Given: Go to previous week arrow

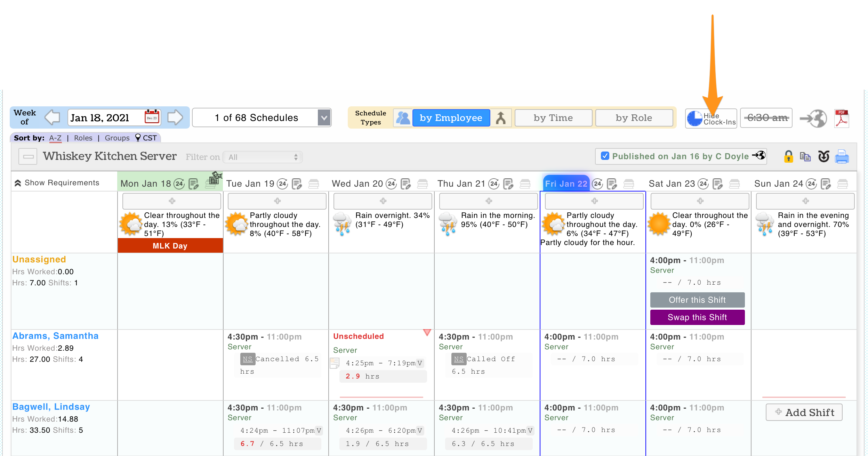Looking at the screenshot, I should pyautogui.click(x=53, y=117).
